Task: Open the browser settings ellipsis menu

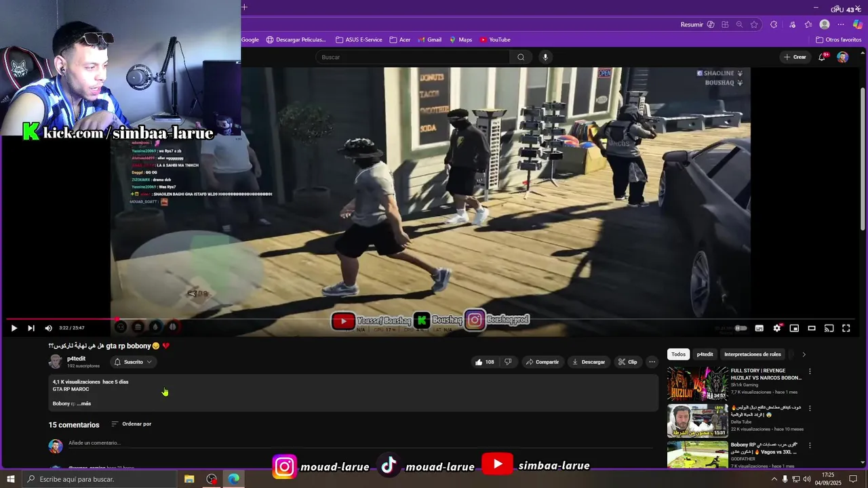Action: pyautogui.click(x=841, y=24)
